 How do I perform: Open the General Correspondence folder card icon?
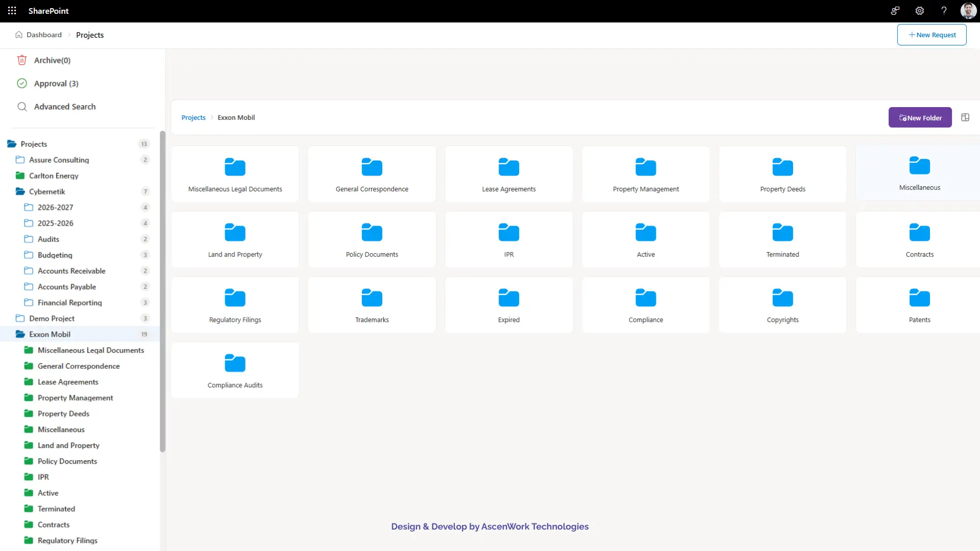[372, 167]
